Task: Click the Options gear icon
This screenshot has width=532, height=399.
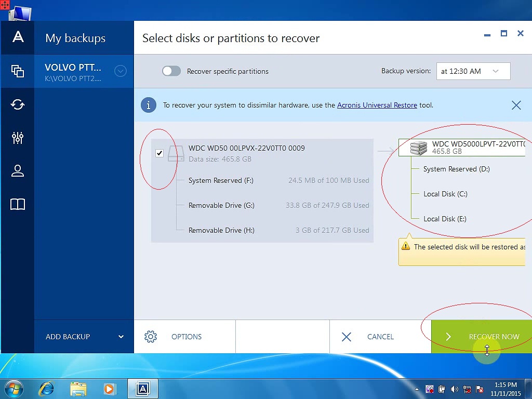Action: click(x=151, y=337)
